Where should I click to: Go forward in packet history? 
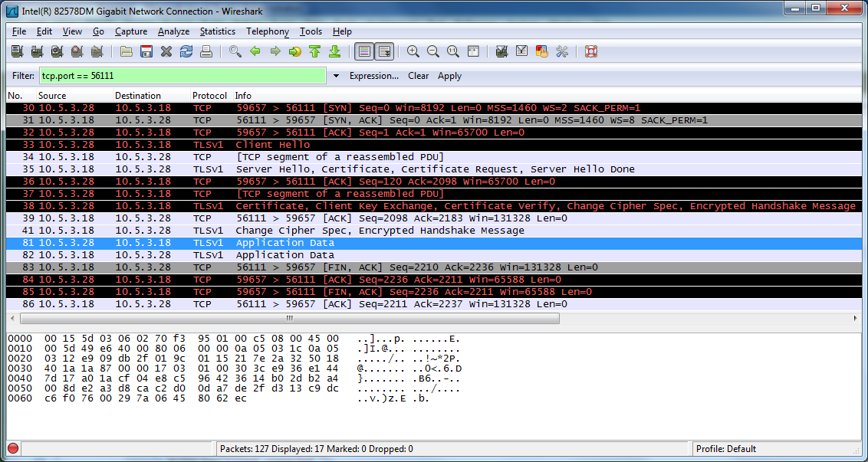[x=275, y=51]
